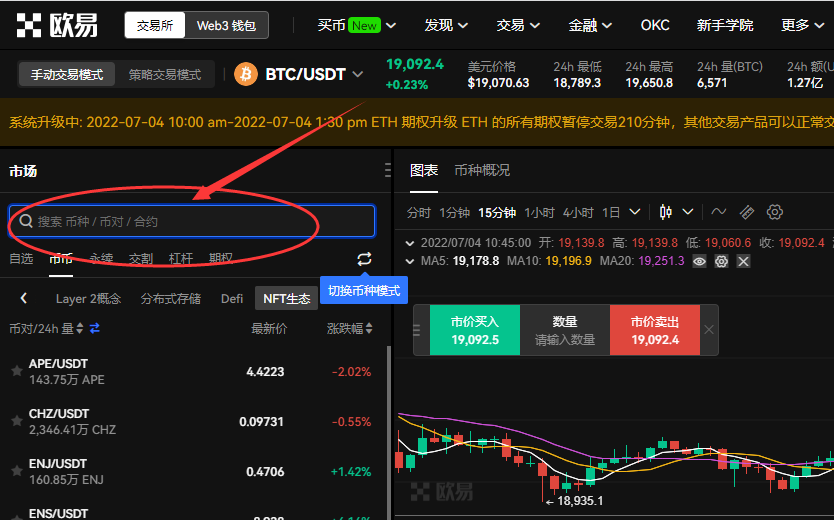Click the search magnifier icon
This screenshot has height=520, width=834.
tap(26, 221)
